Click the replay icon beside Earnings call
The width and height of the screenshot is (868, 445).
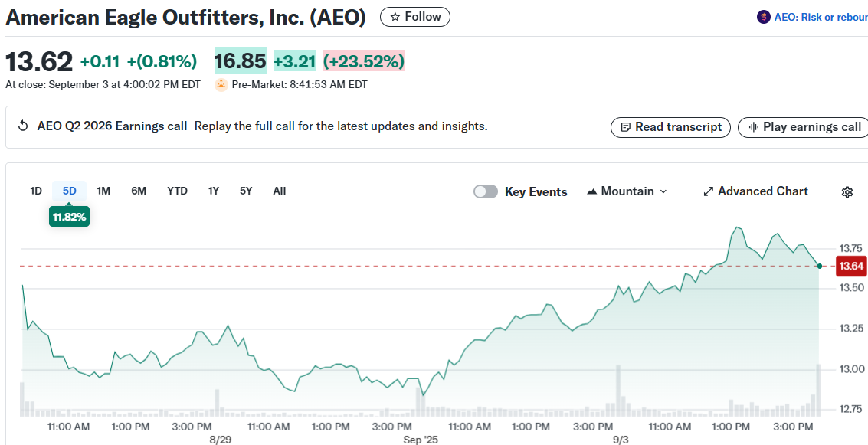click(x=23, y=126)
